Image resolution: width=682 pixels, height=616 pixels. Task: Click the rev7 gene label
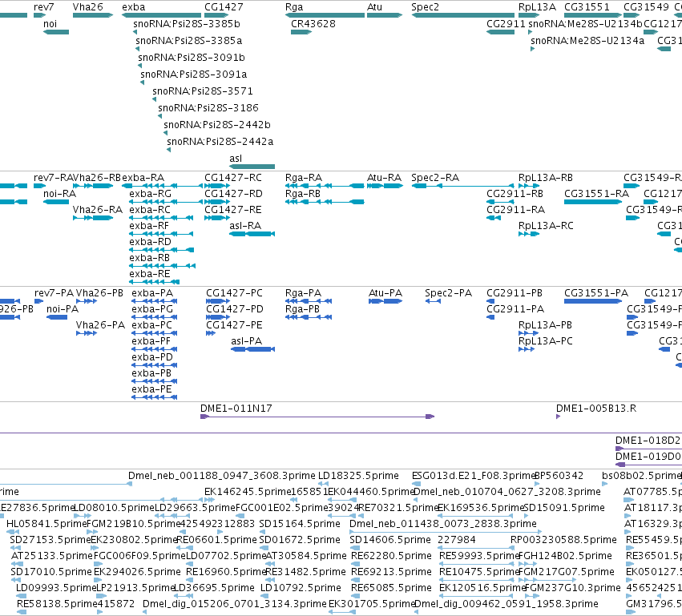[44, 7]
